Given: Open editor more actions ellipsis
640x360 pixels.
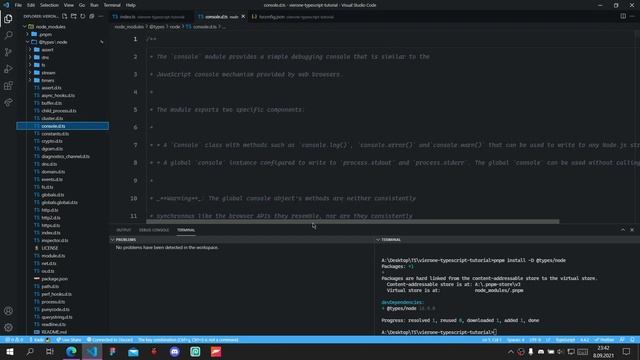Looking at the screenshot, I should click(x=632, y=16).
